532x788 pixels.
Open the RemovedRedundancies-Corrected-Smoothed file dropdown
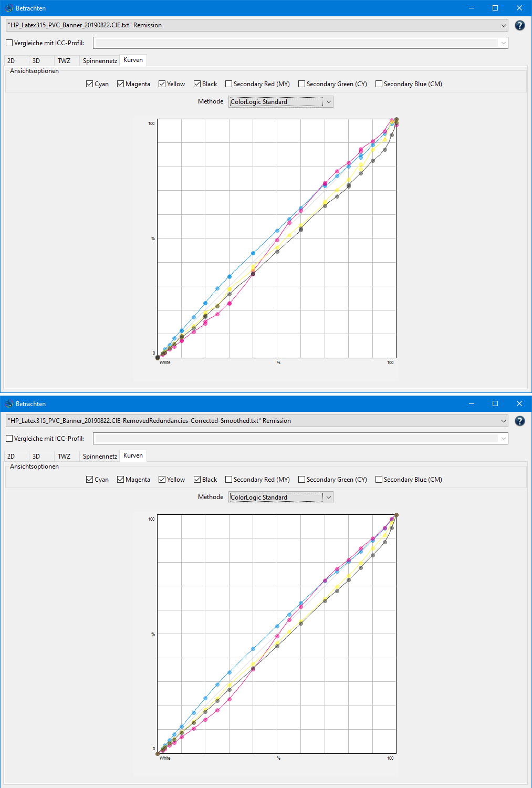(x=503, y=421)
